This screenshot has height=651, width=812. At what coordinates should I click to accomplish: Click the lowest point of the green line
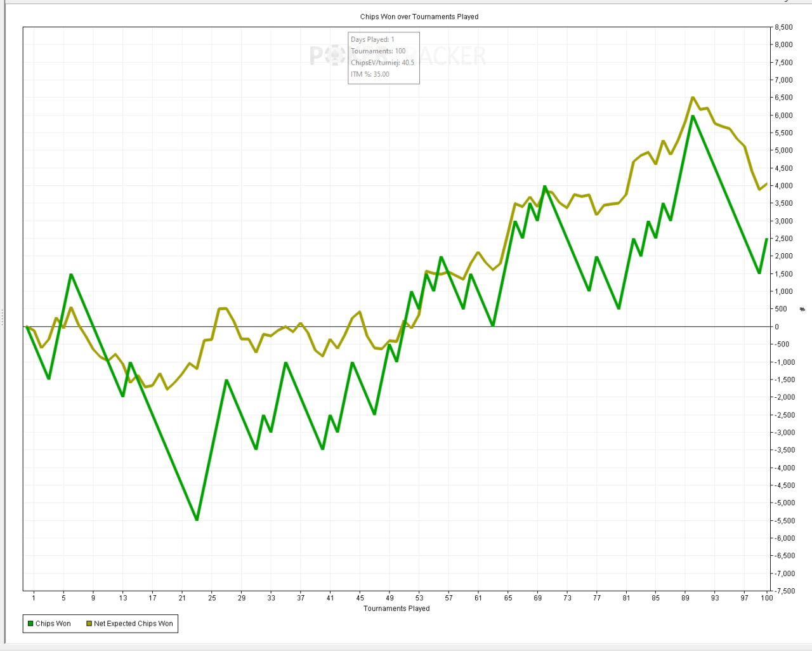[x=197, y=520]
